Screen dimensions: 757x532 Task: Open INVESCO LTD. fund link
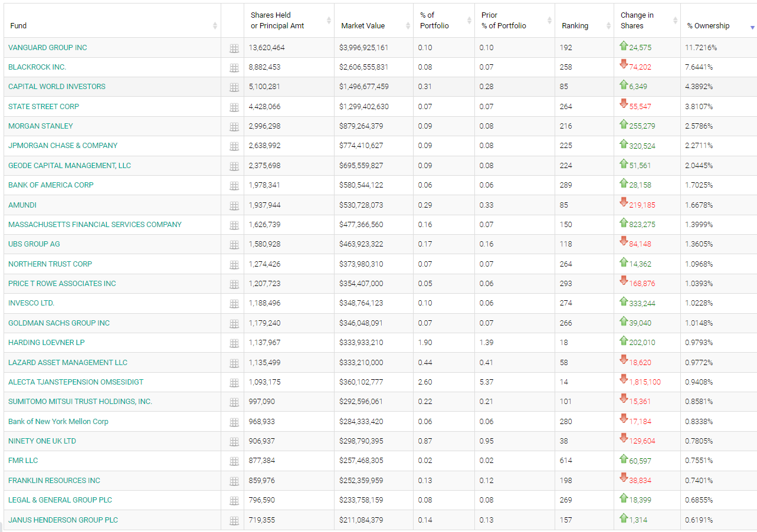pos(31,303)
